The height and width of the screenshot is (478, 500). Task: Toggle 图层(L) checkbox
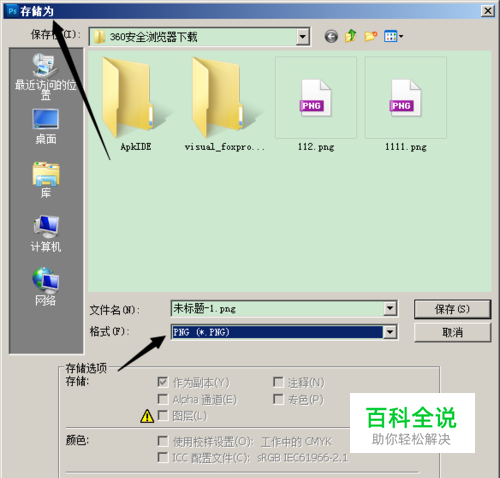pos(163,416)
